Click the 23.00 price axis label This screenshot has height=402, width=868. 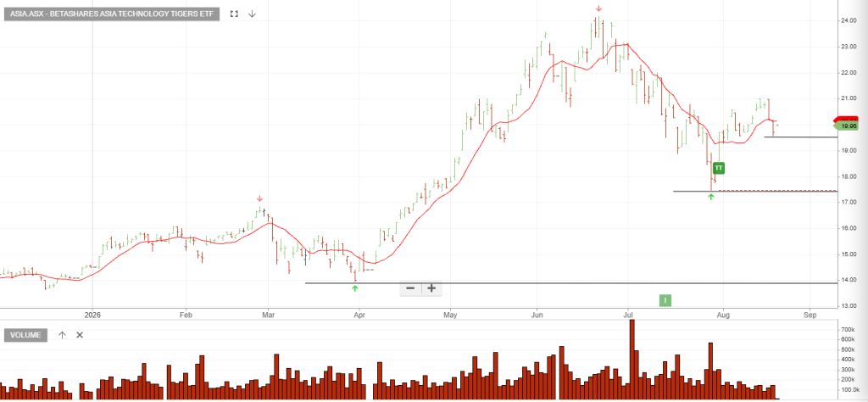pos(849,47)
